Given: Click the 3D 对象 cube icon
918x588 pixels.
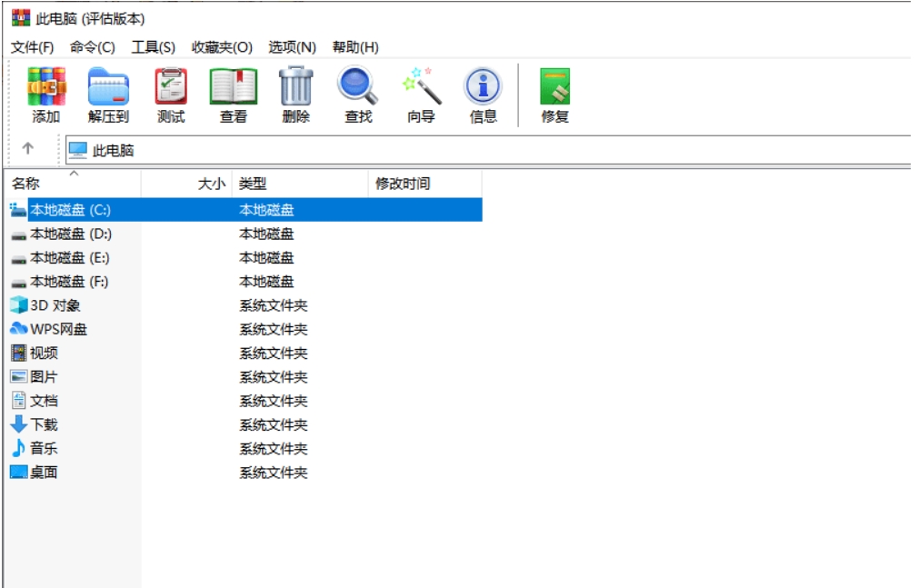Looking at the screenshot, I should pos(19,305).
